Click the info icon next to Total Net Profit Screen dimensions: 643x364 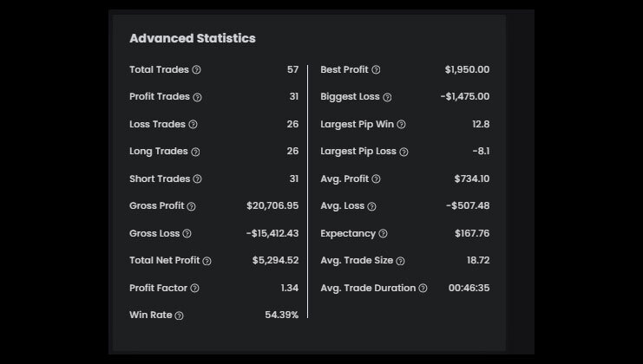click(x=207, y=261)
